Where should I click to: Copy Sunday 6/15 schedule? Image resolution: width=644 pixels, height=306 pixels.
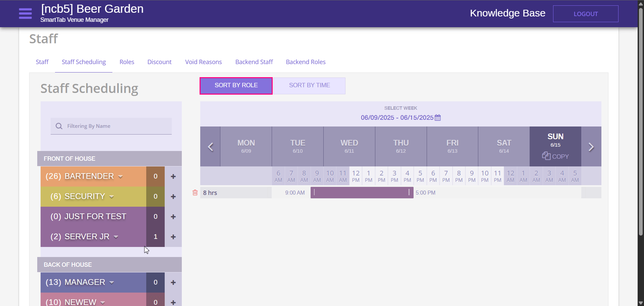click(555, 156)
